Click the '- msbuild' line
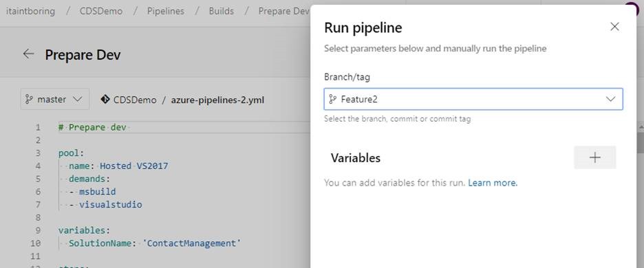The height and width of the screenshot is (268, 644). pyautogui.click(x=92, y=192)
